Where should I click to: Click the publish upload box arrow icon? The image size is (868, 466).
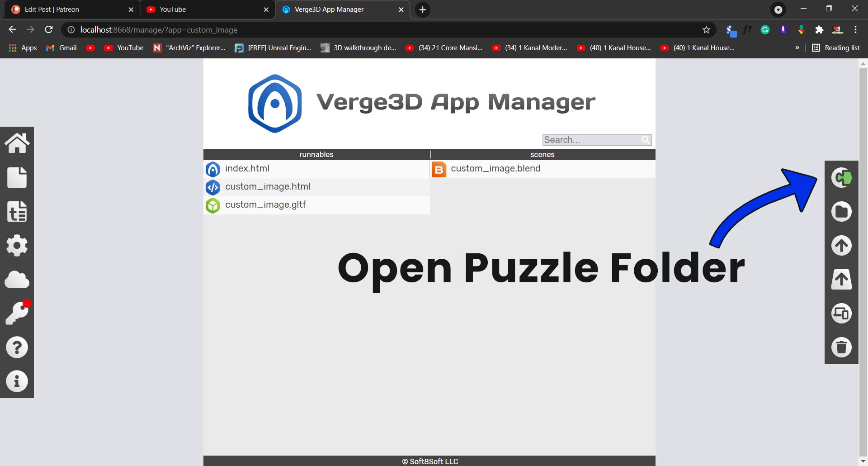coord(842,279)
